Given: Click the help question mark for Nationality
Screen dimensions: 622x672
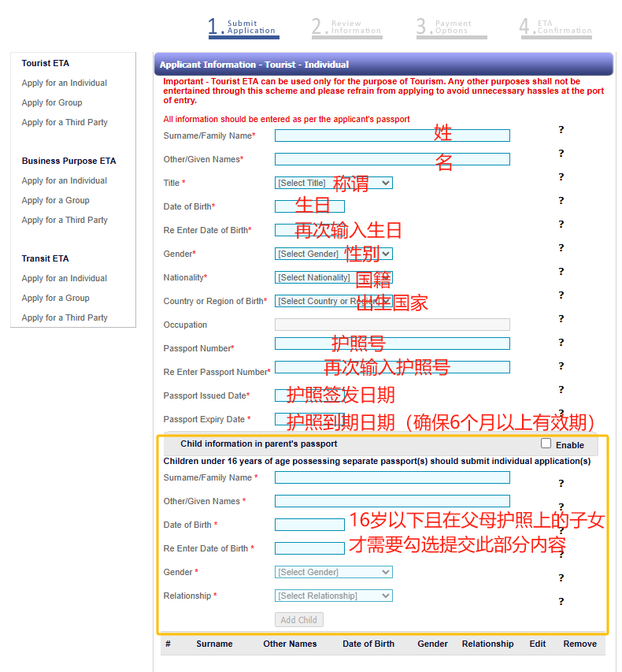Looking at the screenshot, I should (x=561, y=272).
